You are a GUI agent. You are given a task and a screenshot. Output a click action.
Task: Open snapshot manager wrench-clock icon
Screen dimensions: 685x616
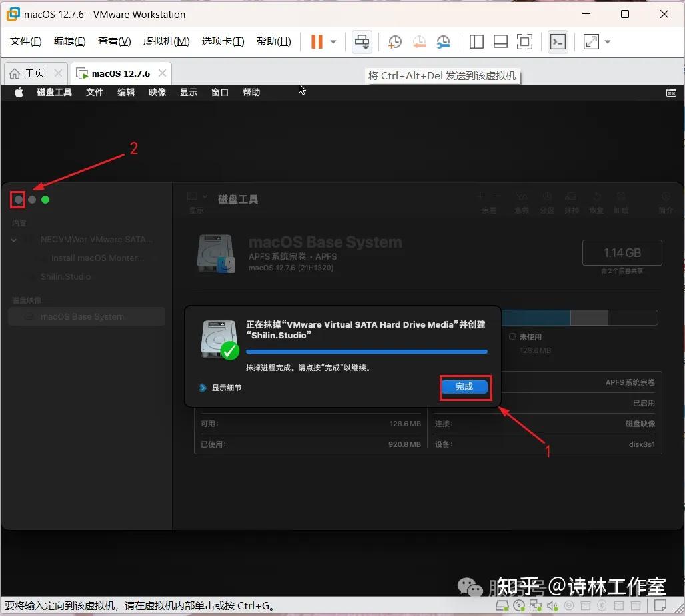point(443,42)
